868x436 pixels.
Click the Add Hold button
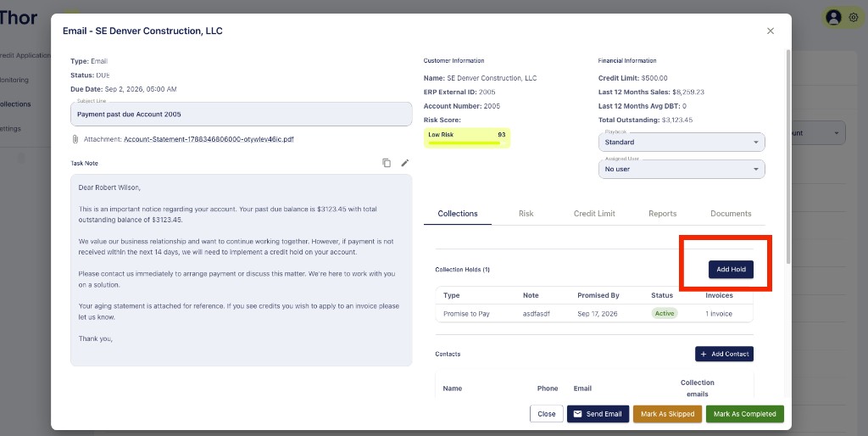[x=731, y=269]
